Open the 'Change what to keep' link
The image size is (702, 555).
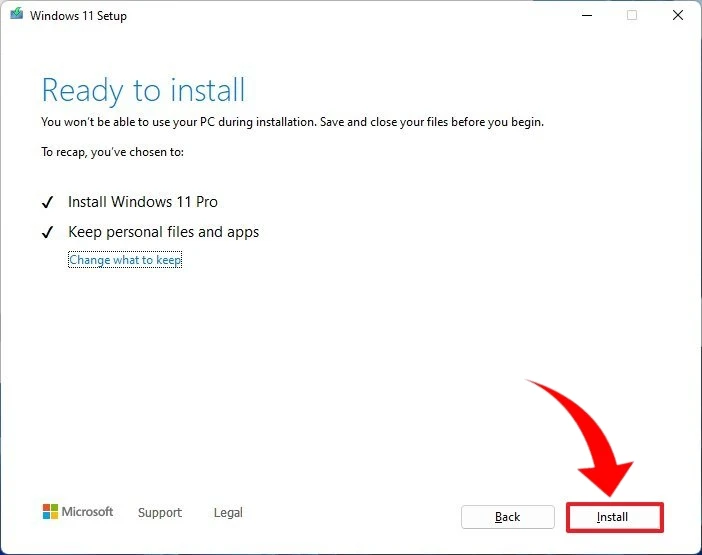[x=125, y=260]
